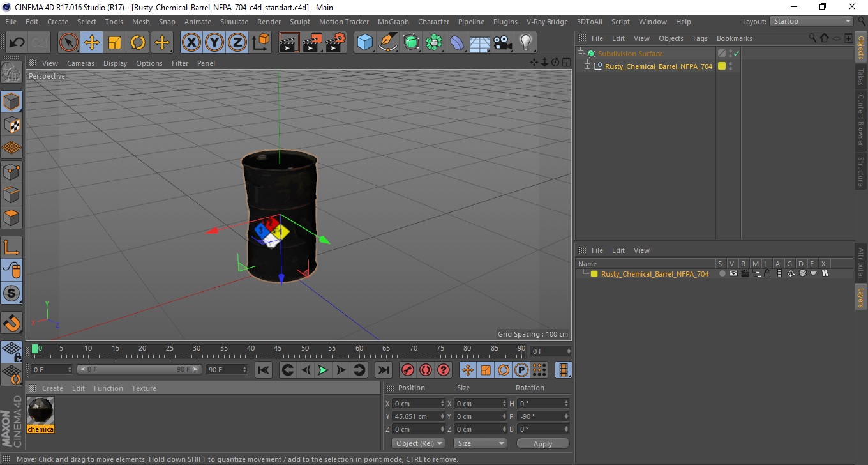Image resolution: width=868 pixels, height=465 pixels.
Task: Collapse the Subdivision Surface tree node
Action: click(581, 54)
